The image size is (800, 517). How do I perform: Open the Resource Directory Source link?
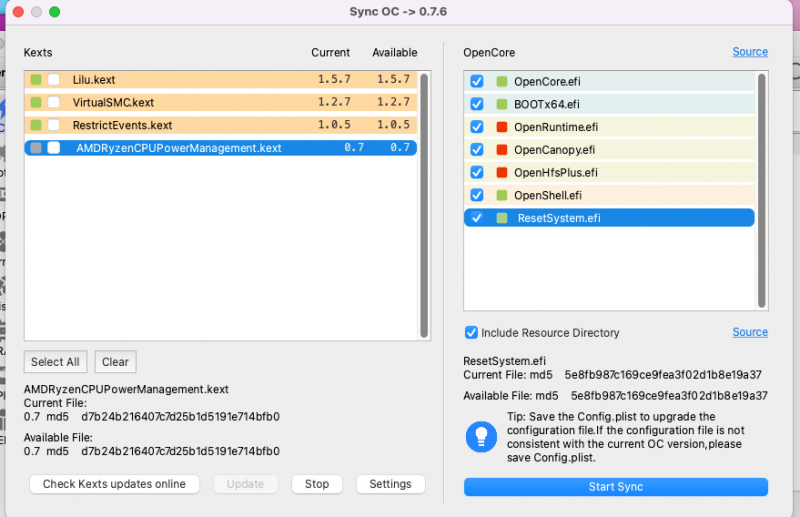tap(750, 332)
